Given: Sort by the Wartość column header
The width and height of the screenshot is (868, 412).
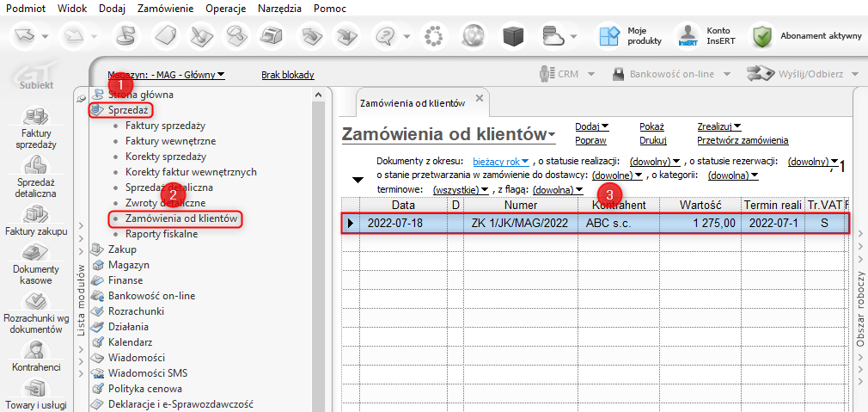Looking at the screenshot, I should pyautogui.click(x=700, y=205).
